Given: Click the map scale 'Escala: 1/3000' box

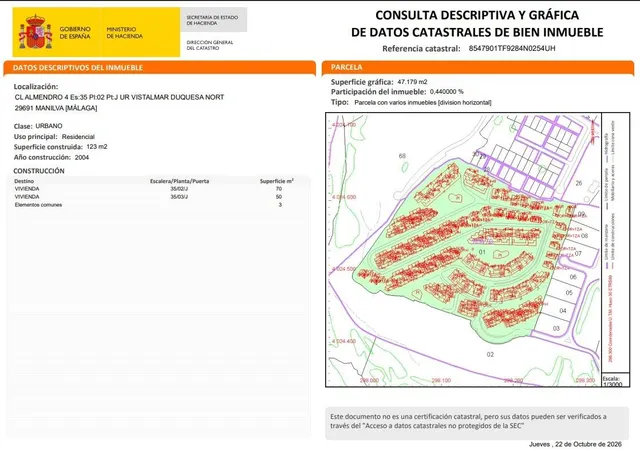Looking at the screenshot, I should (616, 380).
